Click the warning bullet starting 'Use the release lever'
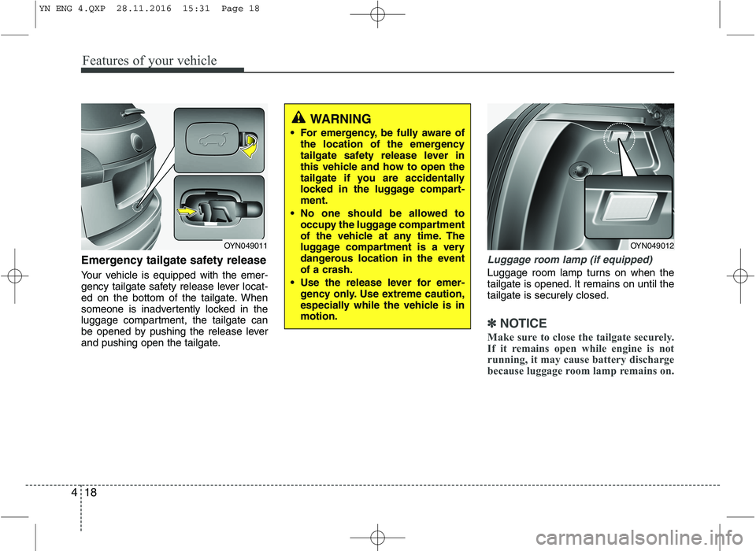 tap(377, 299)
